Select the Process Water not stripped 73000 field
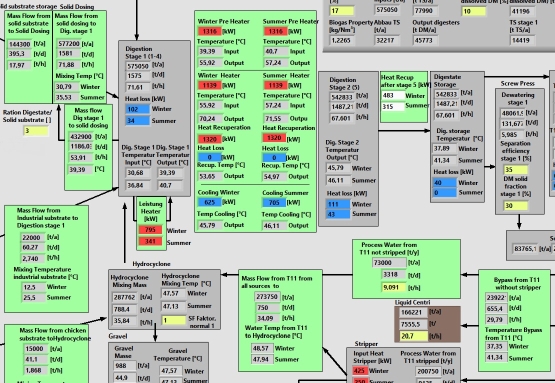 click(x=389, y=263)
